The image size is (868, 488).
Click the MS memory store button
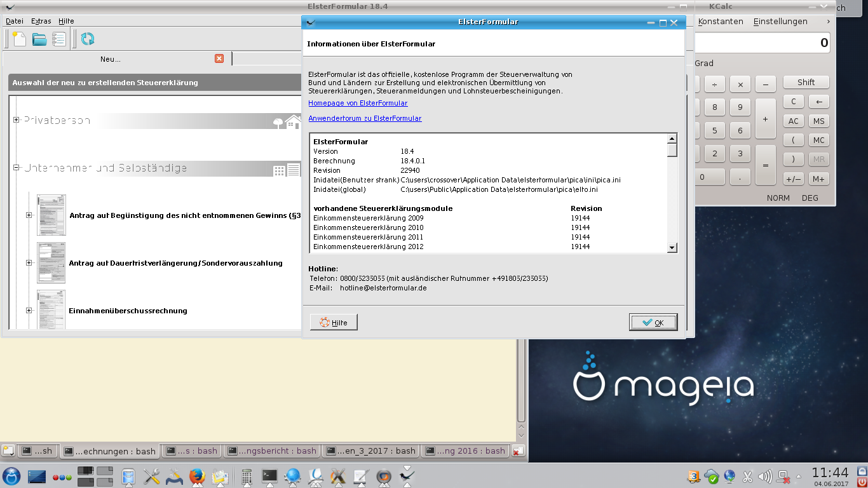point(818,121)
